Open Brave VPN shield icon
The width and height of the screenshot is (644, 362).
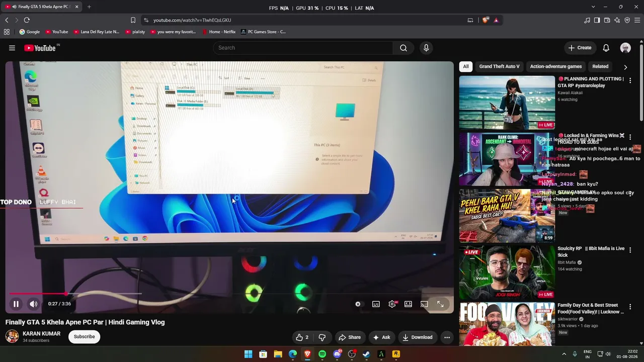click(x=627, y=20)
